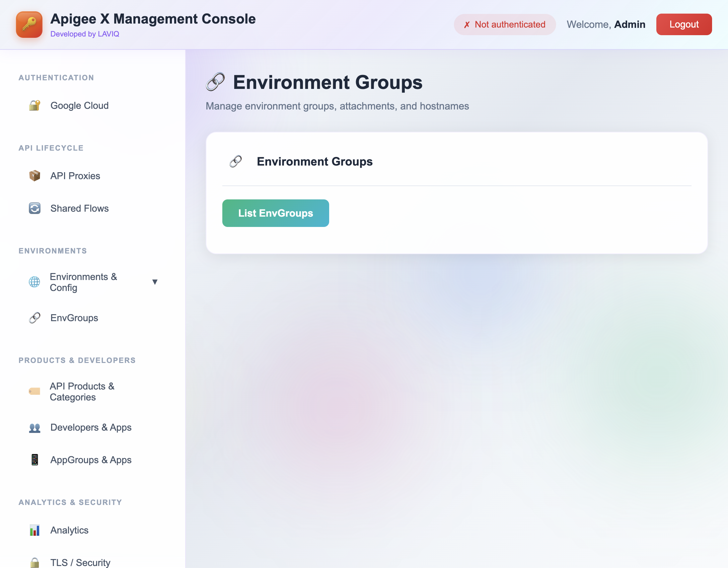The height and width of the screenshot is (568, 728).
Task: Collapse the ENVIRONMENTS sidebar section
Action: pyautogui.click(x=53, y=251)
